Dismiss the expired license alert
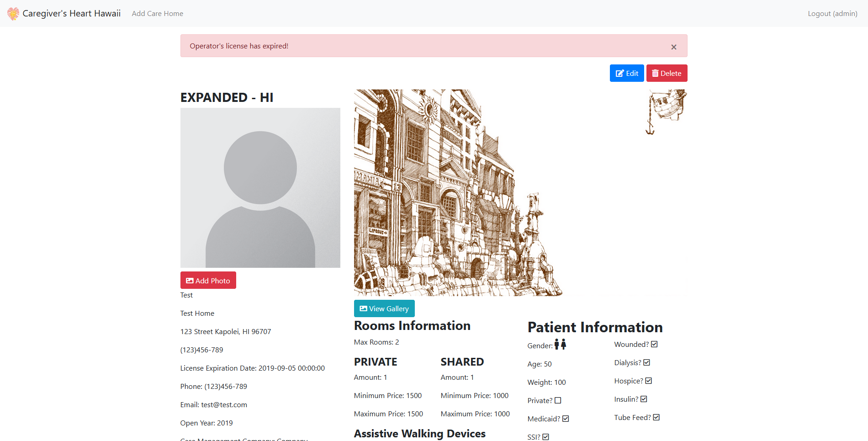Viewport: 868px width, 441px height. 673,47
